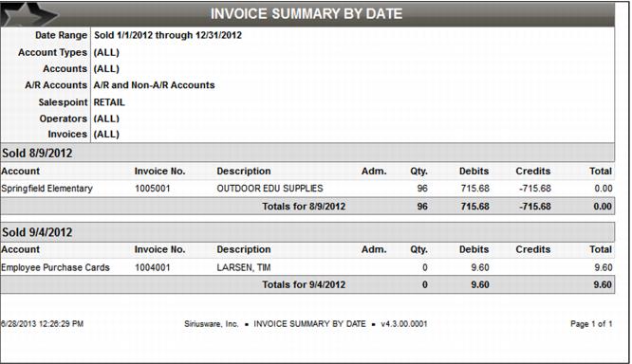
Task: Click the Debits header under Sold 9/4/2012
Action: click(474, 249)
